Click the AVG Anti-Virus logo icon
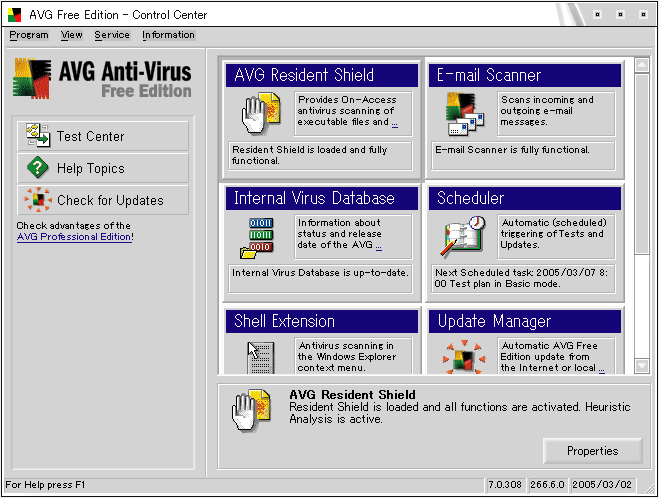 (x=32, y=77)
